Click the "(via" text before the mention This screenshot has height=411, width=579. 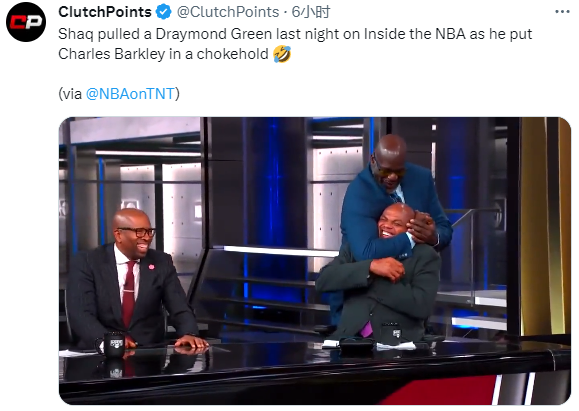click(70, 94)
